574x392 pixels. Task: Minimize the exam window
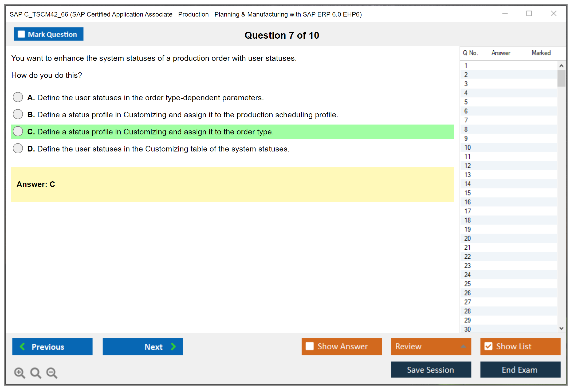(505, 14)
